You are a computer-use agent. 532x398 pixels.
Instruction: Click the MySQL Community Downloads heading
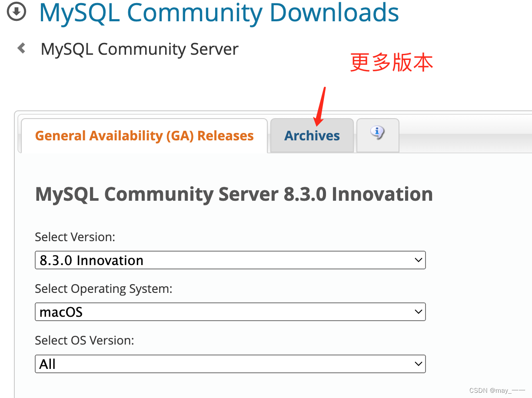click(x=219, y=13)
